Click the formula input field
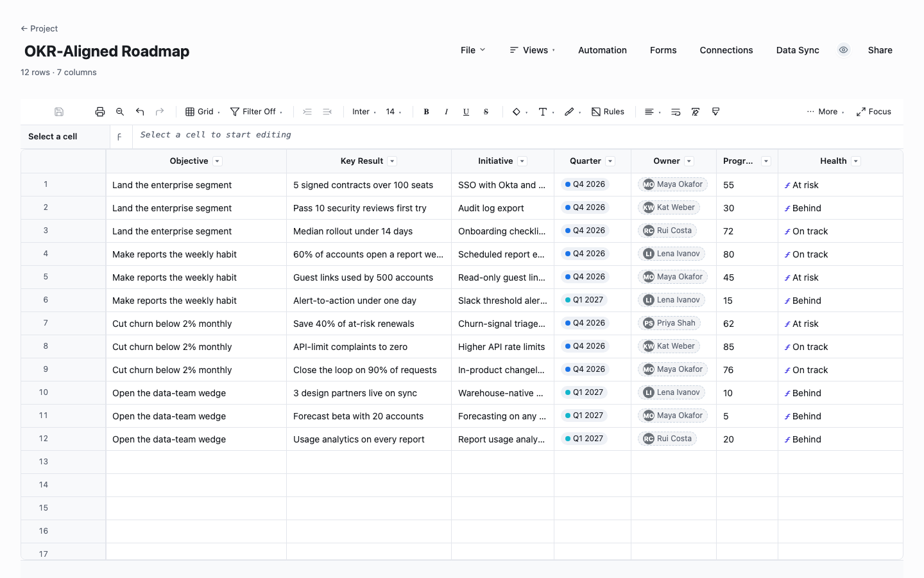This screenshot has height=578, width=924. click(x=518, y=136)
